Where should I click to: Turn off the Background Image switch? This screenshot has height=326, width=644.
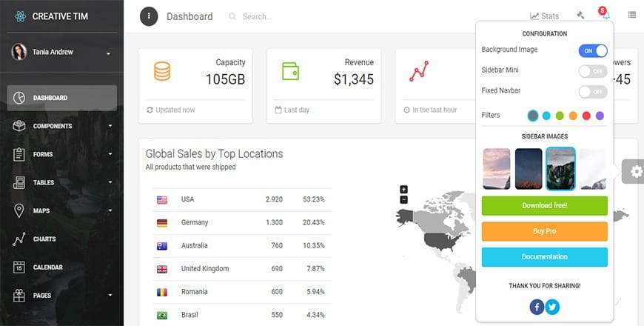[x=593, y=50]
